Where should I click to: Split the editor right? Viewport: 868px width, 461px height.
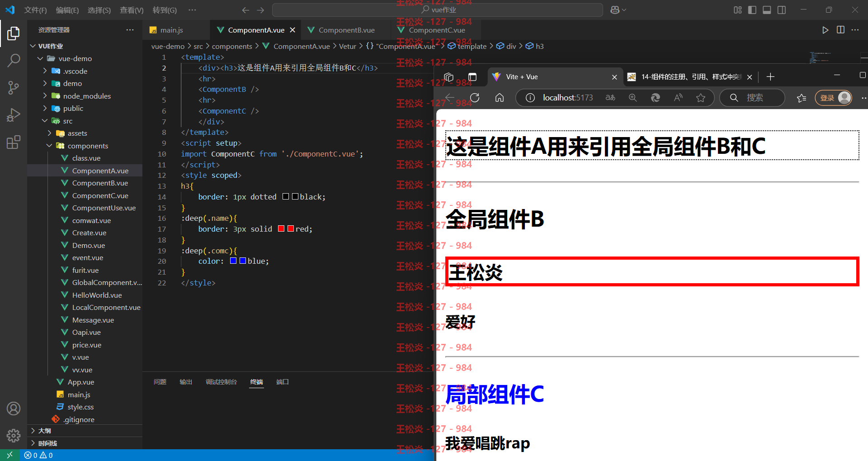point(840,30)
